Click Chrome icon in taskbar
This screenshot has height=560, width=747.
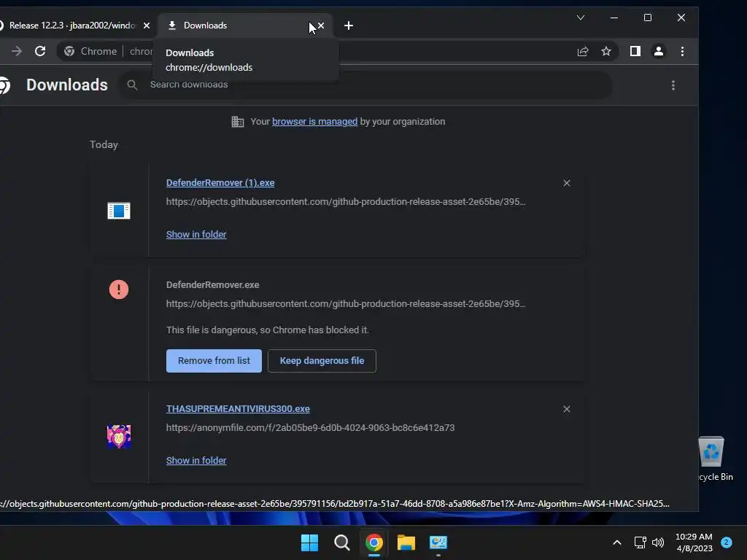[x=374, y=542]
